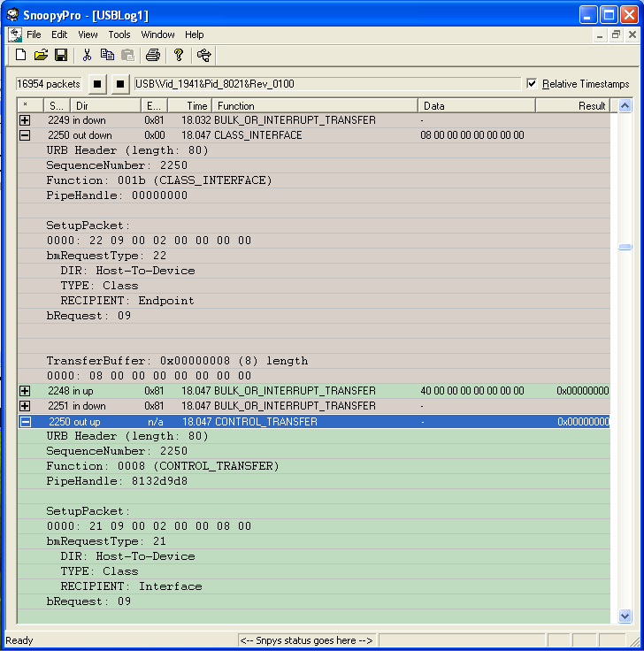Select the CLASS_INTERFACE function cell
This screenshot has height=651, width=644.
point(257,135)
